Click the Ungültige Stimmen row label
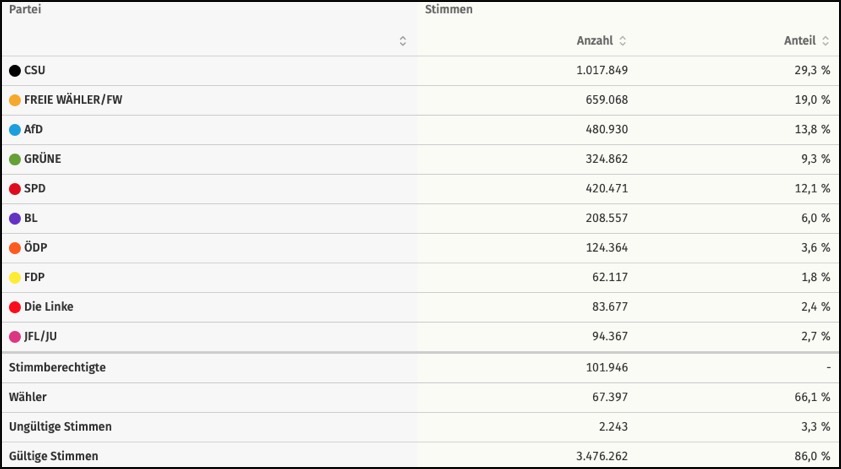 (x=60, y=427)
